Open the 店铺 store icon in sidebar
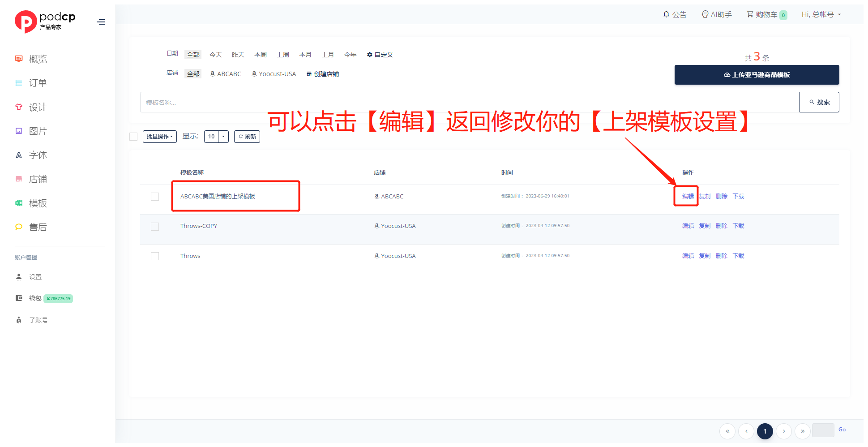This screenshot has height=447, width=868. [x=19, y=179]
